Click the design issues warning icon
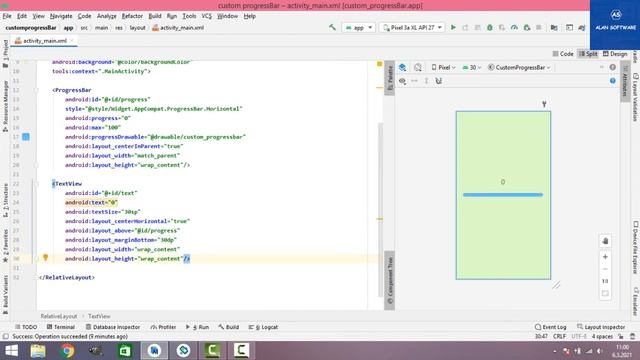This screenshot has height=360, width=640. [x=613, y=67]
